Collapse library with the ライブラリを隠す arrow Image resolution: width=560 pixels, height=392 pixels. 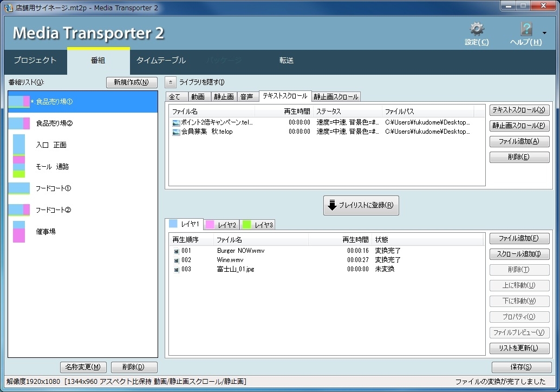click(x=171, y=82)
